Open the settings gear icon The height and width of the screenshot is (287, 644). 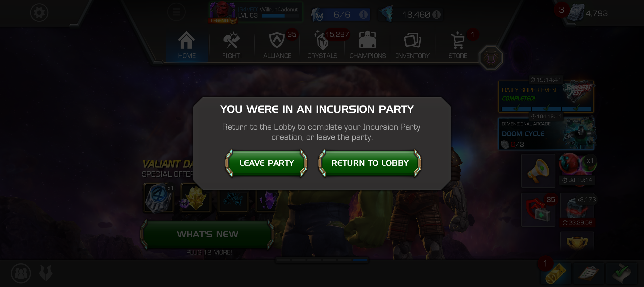click(x=39, y=12)
